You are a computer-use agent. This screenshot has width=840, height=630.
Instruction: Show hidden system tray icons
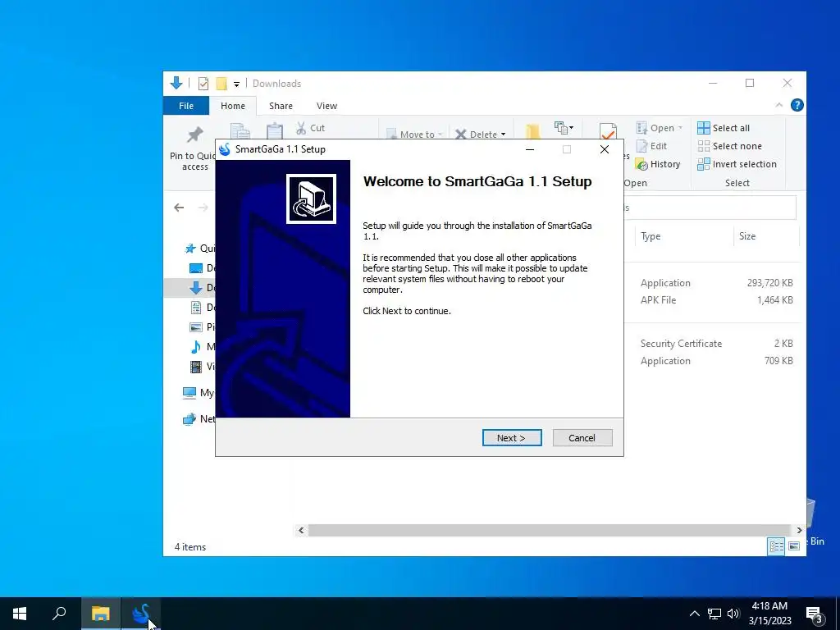click(x=694, y=614)
